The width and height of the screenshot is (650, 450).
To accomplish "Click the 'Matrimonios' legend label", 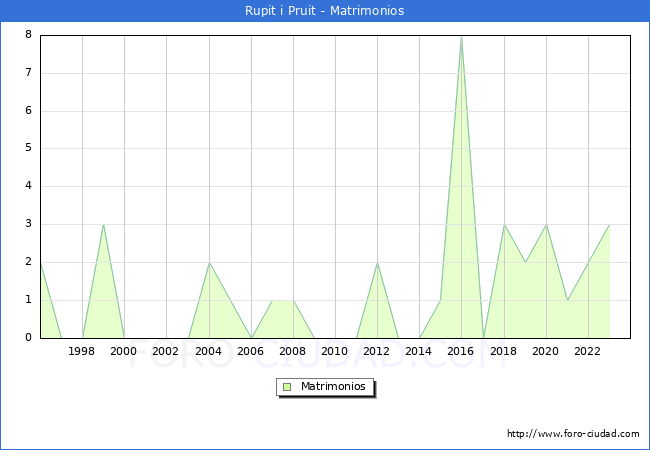I will (333, 386).
